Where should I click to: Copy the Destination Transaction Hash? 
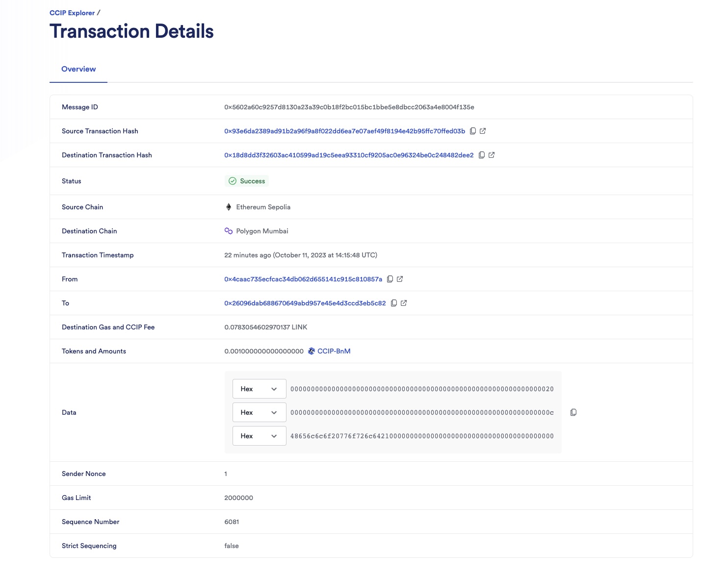coord(482,155)
